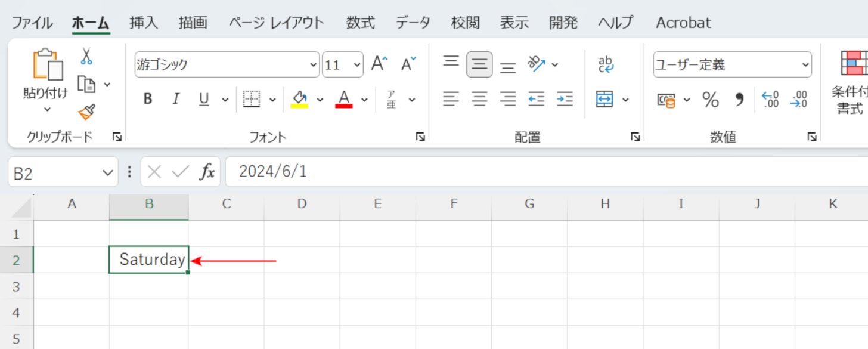The width and height of the screenshot is (868, 349).
Task: Increase decimal places icon
Action: (770, 100)
